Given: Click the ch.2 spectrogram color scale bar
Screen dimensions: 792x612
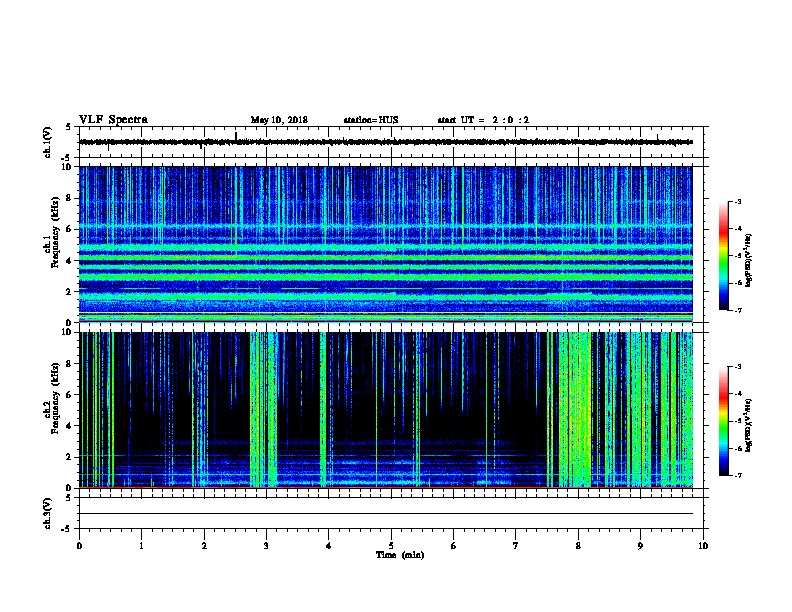Looking at the screenshot, I should click(724, 421).
